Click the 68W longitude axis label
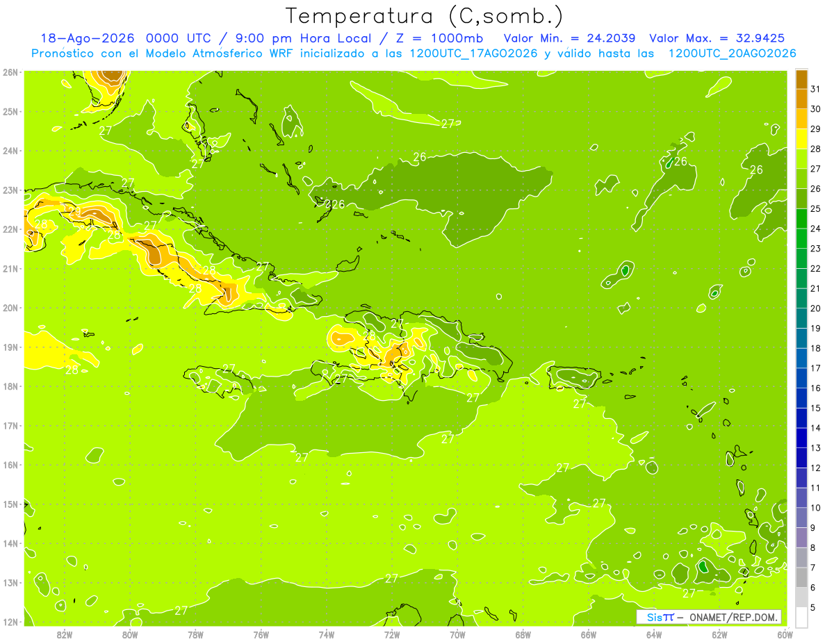Viewport: 834px width, 644px height. point(523,634)
